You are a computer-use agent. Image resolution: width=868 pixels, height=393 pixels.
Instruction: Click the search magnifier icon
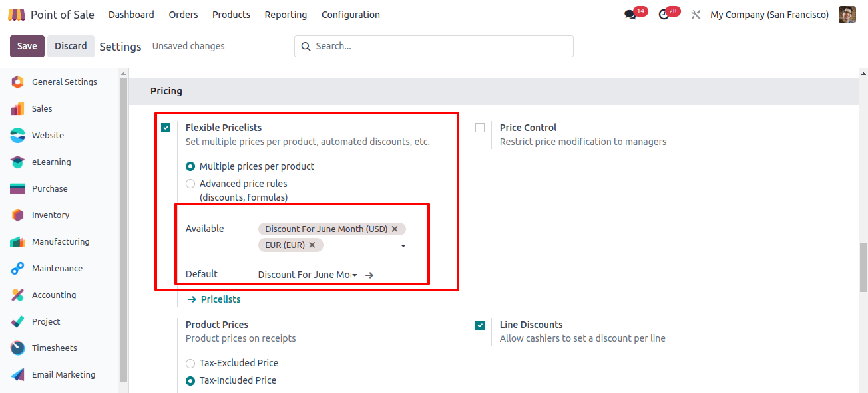tap(306, 46)
